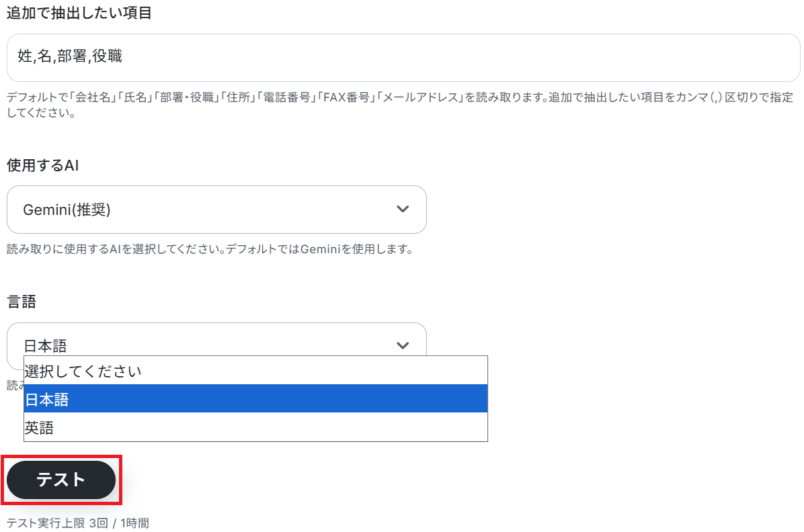The image size is (804, 532).
Task: Click the 使用するAI field label
Action: [43, 165]
